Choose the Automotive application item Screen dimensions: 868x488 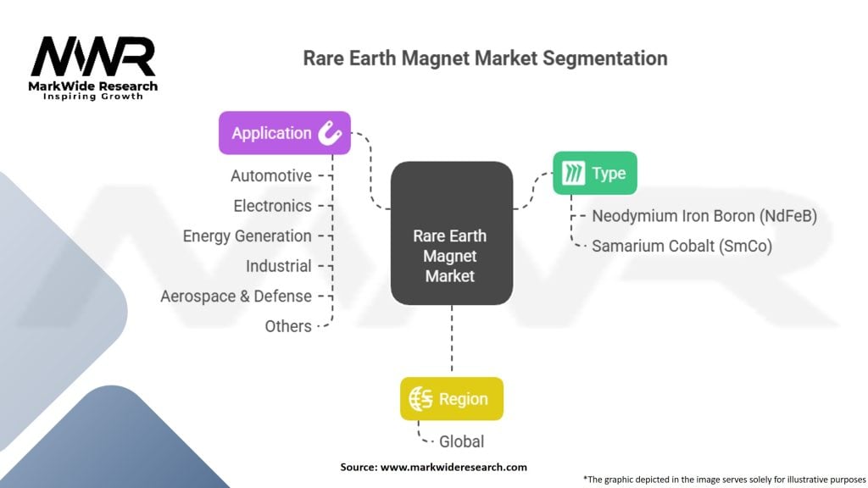pos(271,176)
